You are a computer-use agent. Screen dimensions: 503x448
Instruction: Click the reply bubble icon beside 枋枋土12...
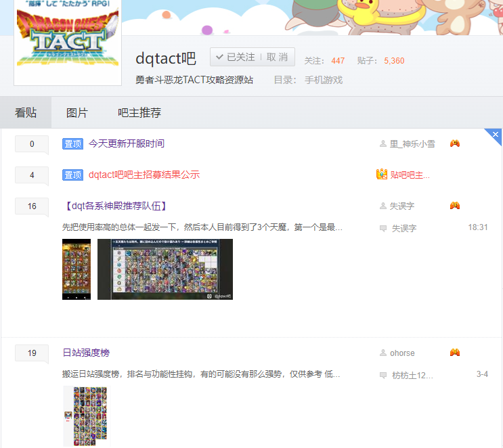coord(383,375)
